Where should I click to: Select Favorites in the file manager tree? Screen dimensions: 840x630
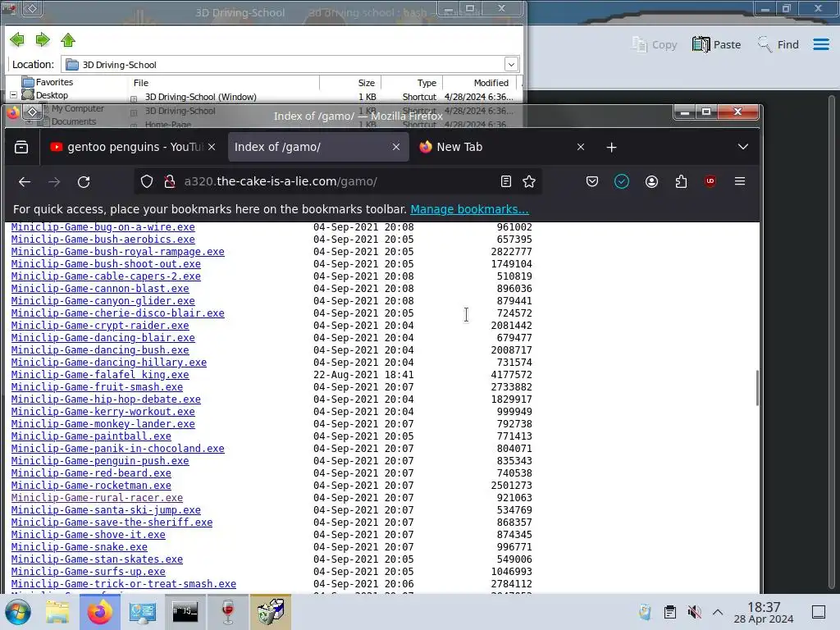pyautogui.click(x=54, y=82)
